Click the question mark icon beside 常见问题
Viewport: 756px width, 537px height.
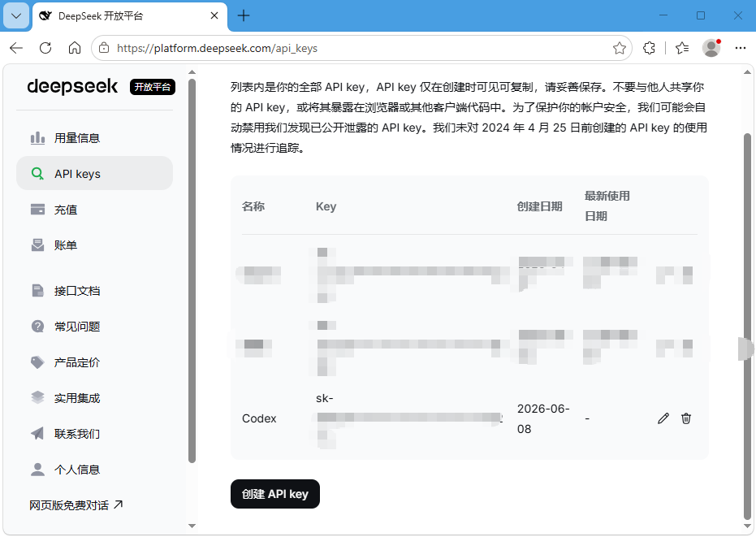coord(37,326)
